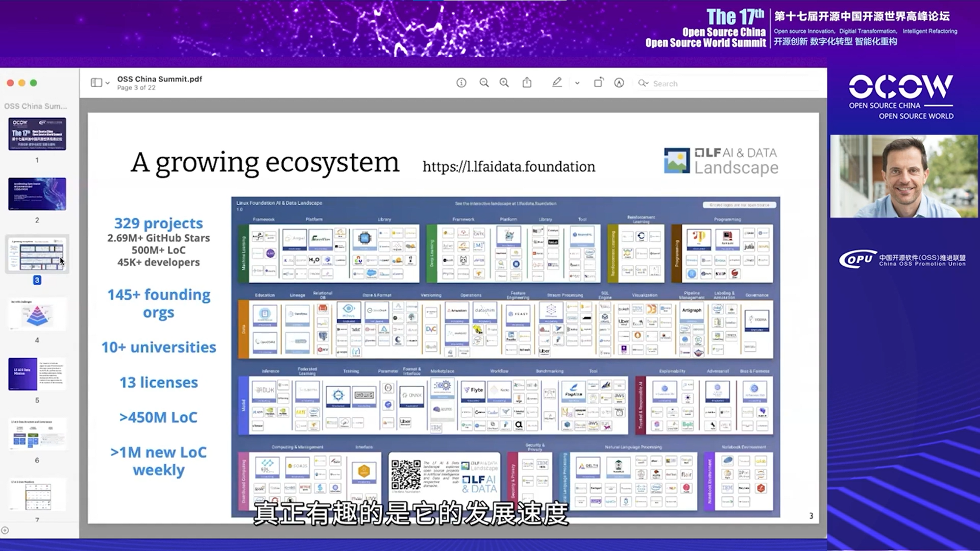Viewport: 980px width, 551px height.
Task: Select the Highlight pen tool
Action: [557, 83]
